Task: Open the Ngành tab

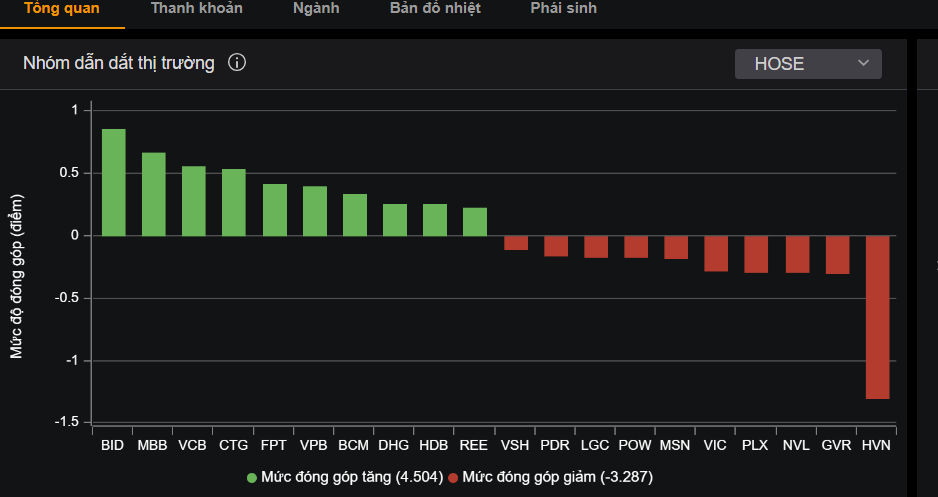Action: (316, 9)
